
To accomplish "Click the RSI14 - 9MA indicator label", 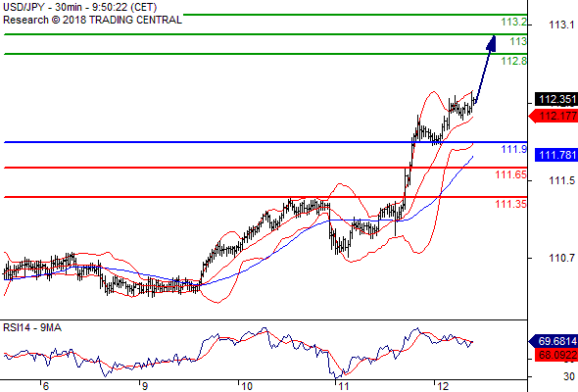I will point(32,327).
